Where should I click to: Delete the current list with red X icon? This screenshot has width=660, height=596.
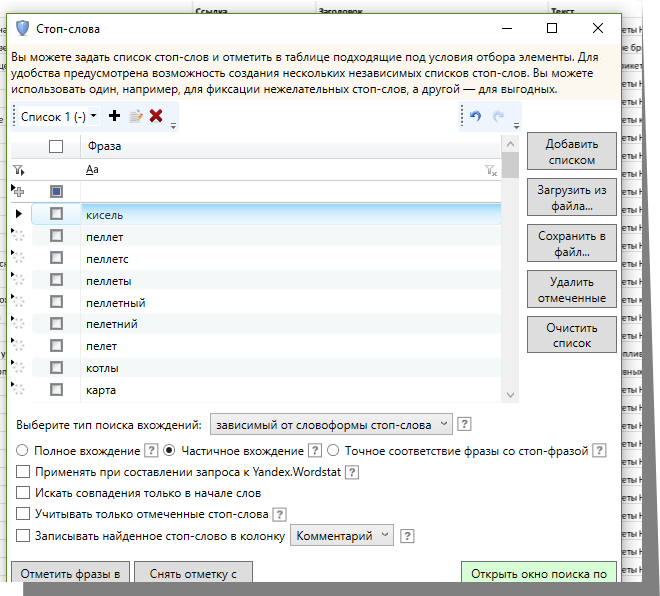point(156,116)
